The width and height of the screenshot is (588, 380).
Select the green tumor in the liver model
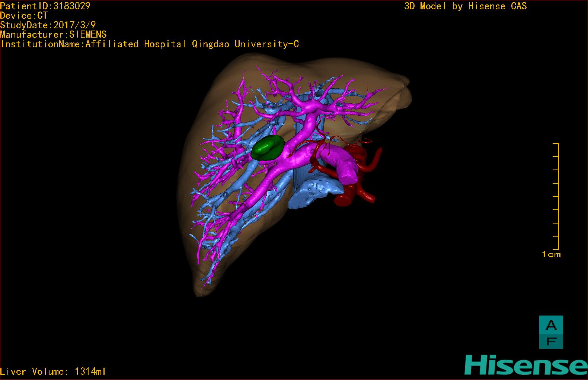[x=268, y=148]
